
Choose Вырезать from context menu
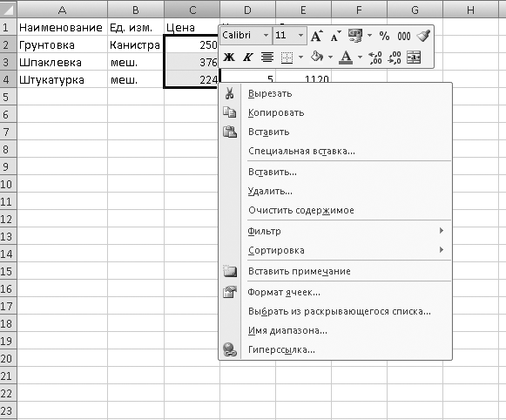coord(335,93)
